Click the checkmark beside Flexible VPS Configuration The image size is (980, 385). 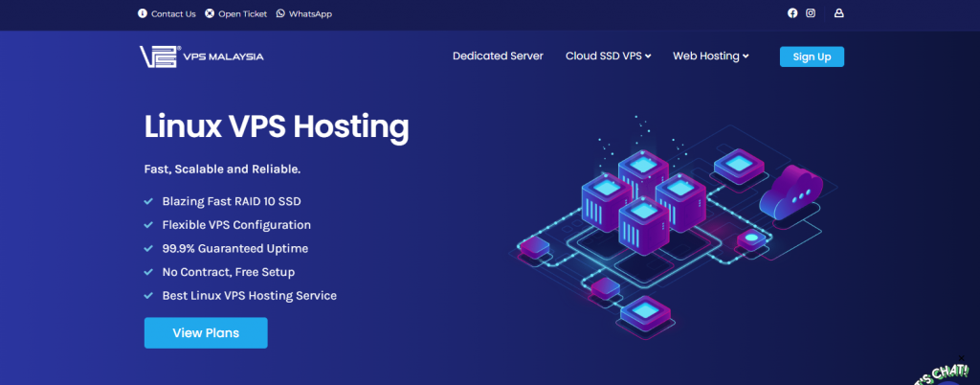pyautogui.click(x=148, y=225)
